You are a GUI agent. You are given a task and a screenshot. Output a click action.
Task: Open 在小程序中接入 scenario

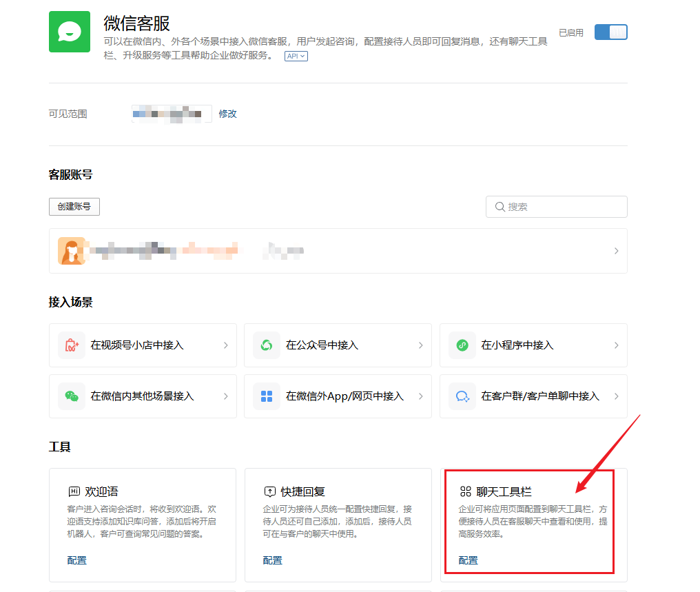pyautogui.click(x=533, y=345)
